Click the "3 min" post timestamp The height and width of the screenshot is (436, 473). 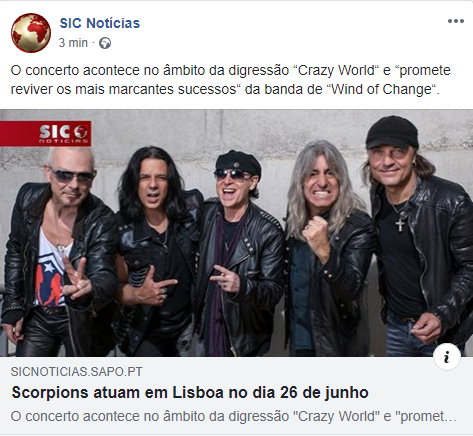(x=73, y=43)
